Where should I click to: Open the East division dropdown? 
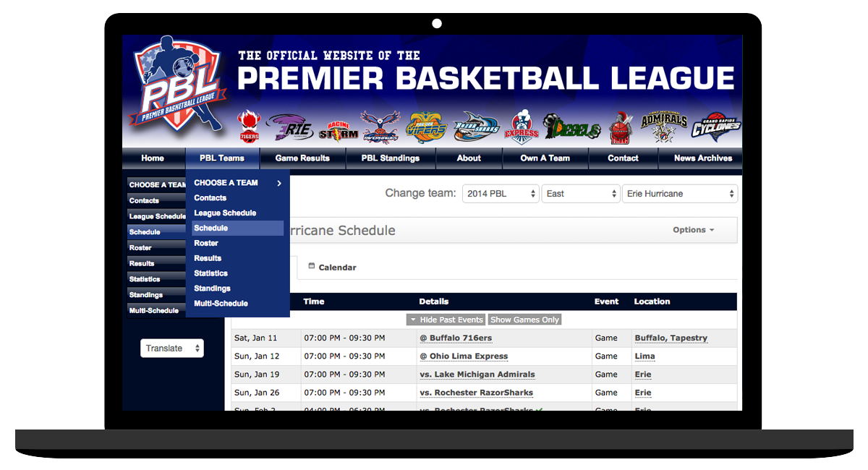coord(581,194)
